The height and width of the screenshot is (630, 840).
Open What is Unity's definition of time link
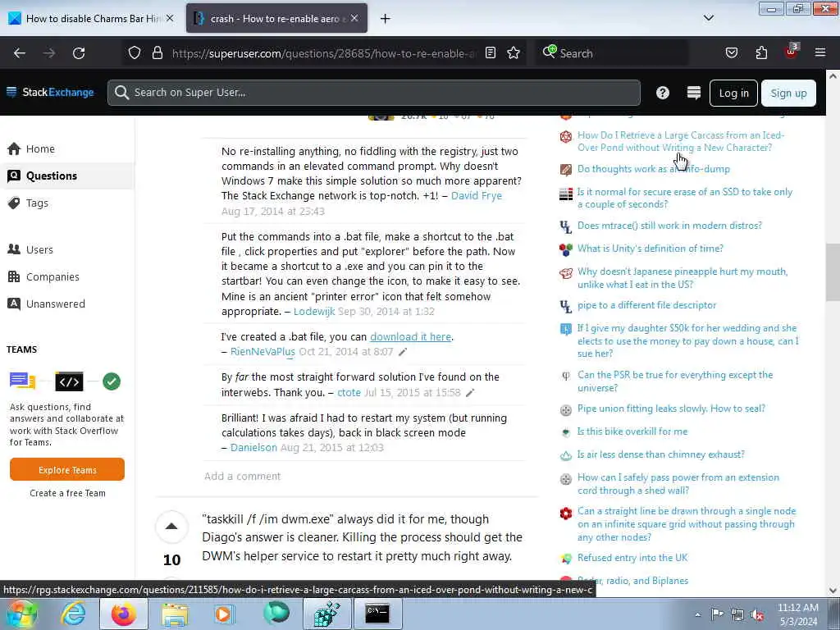pos(650,249)
